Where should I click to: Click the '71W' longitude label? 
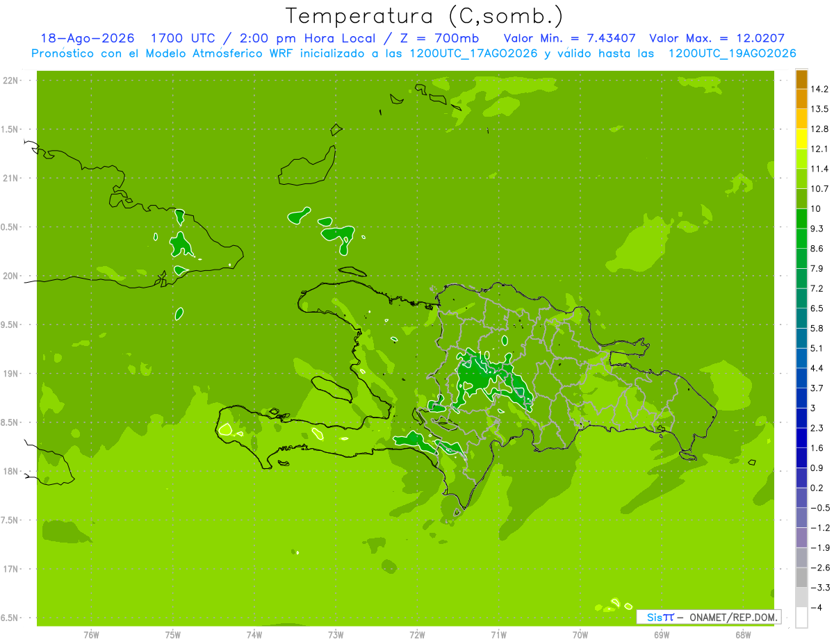click(x=498, y=635)
